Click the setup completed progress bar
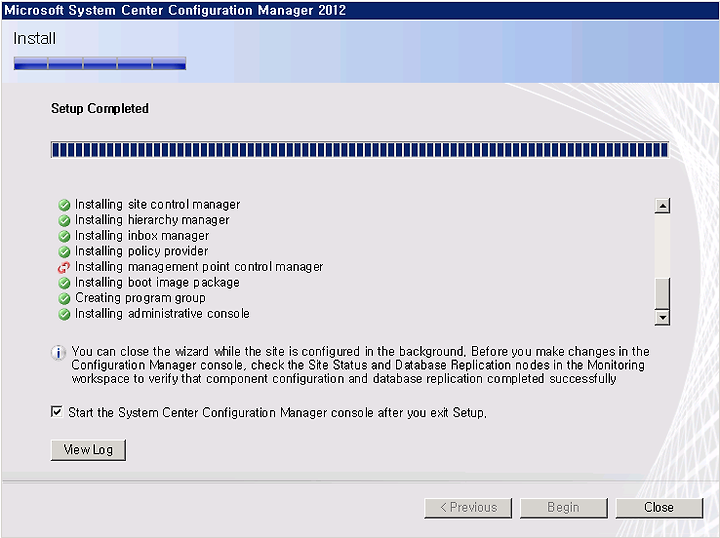This screenshot has height=538, width=720. coord(360,150)
